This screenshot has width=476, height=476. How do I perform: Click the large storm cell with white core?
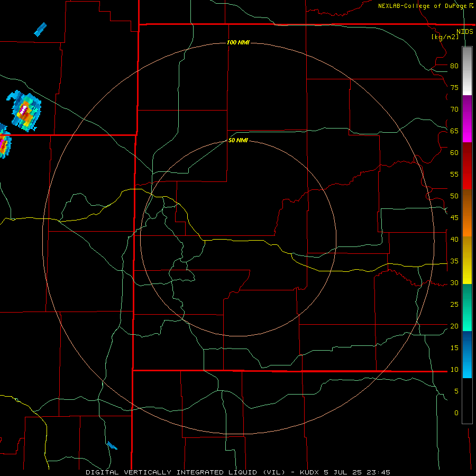24,111
